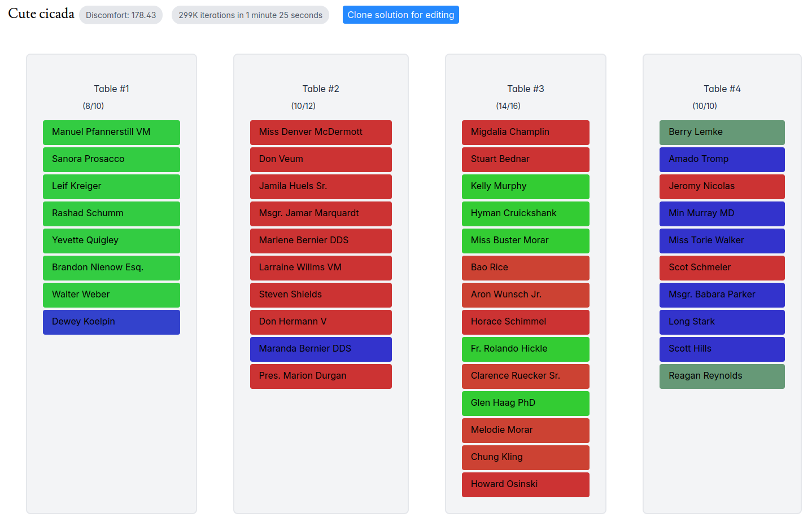Open the Cute cicada solution title
The height and width of the screenshot is (526, 812).
pos(41,14)
